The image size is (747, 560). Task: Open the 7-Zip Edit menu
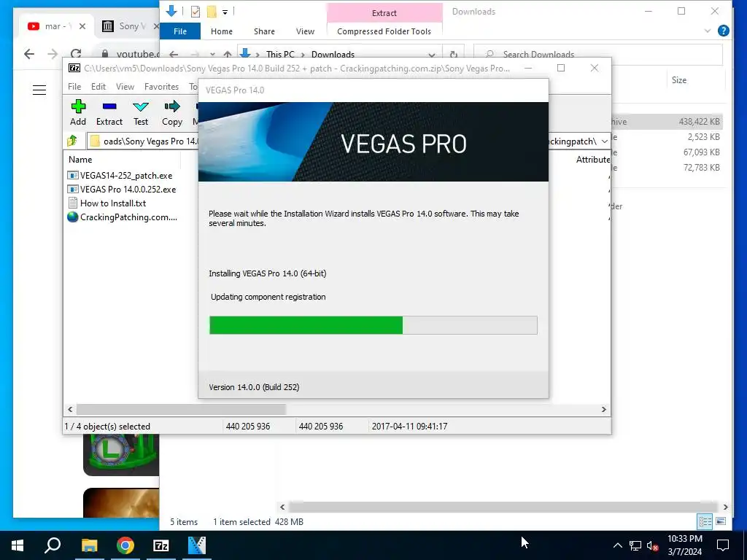(x=98, y=87)
